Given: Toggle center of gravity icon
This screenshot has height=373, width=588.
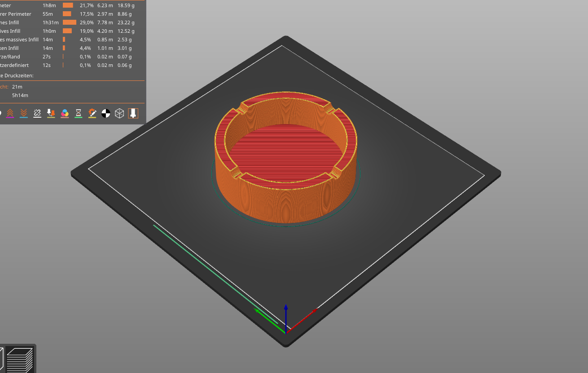Looking at the screenshot, I should pyautogui.click(x=105, y=113).
